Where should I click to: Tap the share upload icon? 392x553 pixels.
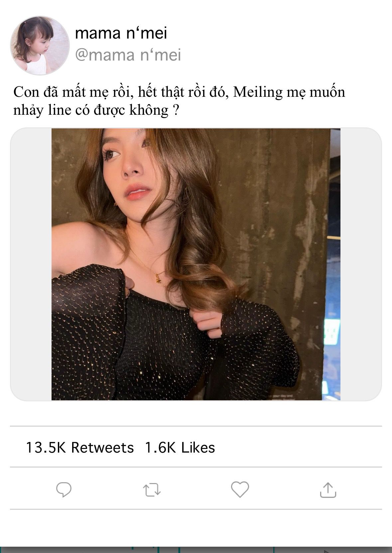click(328, 490)
